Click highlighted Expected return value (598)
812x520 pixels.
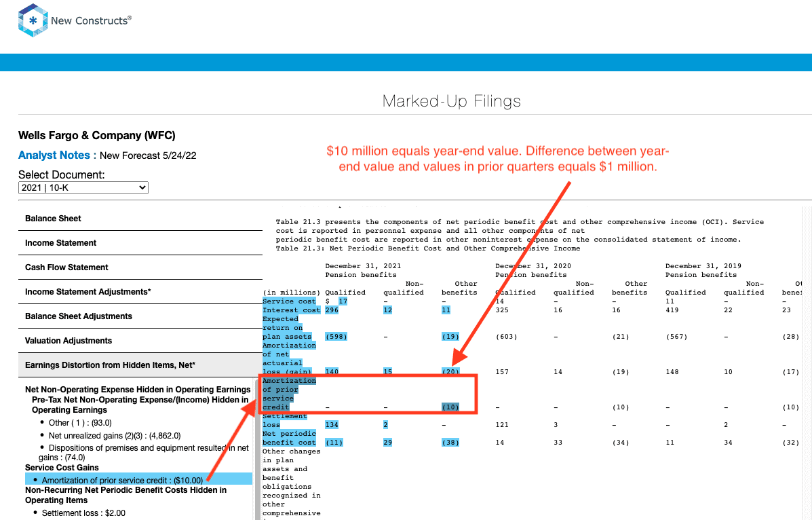pyautogui.click(x=336, y=337)
